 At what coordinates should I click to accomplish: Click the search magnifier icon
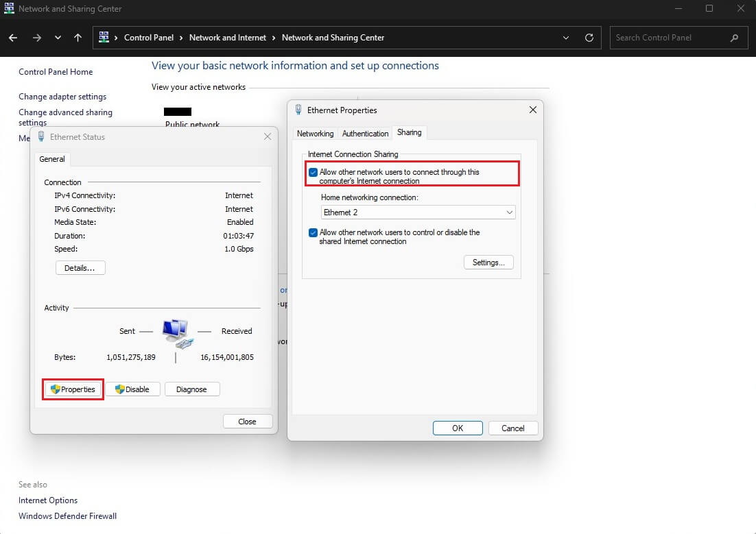(734, 38)
